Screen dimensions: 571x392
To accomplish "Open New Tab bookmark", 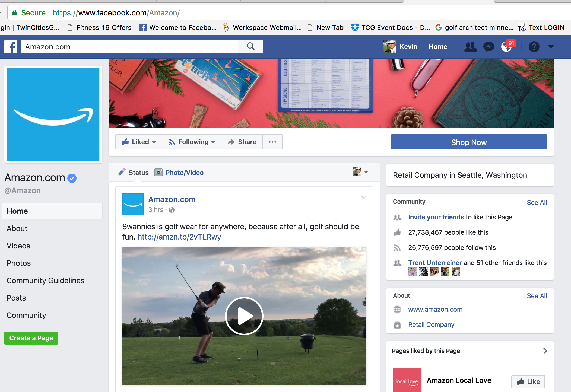I will (325, 27).
